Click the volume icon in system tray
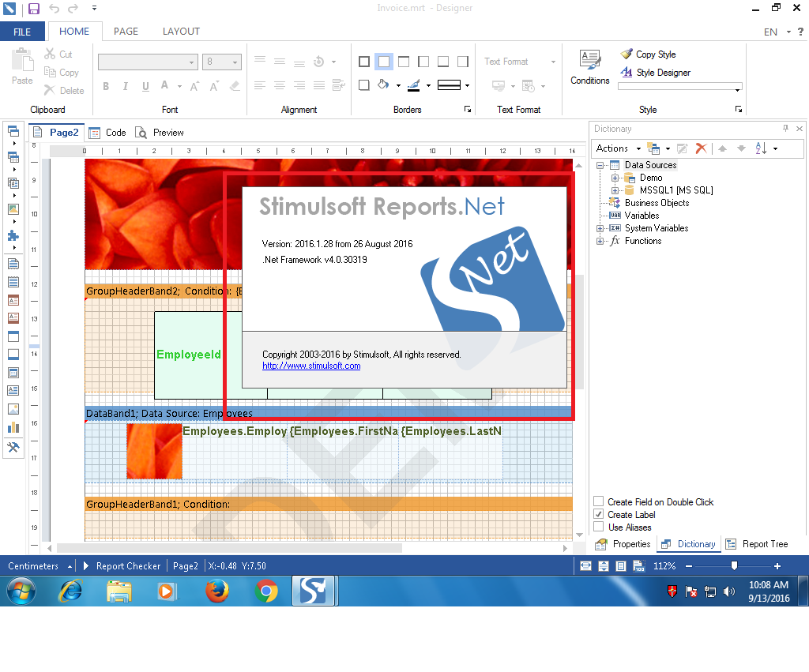 (x=729, y=591)
